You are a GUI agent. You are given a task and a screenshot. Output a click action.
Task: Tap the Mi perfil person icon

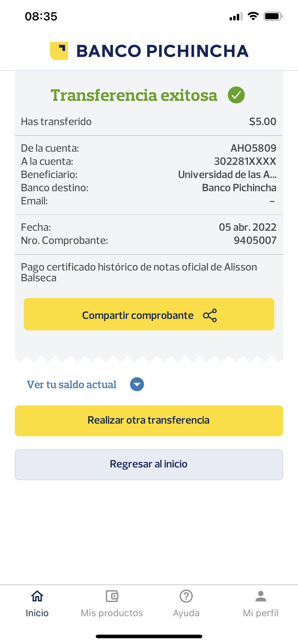(260, 596)
